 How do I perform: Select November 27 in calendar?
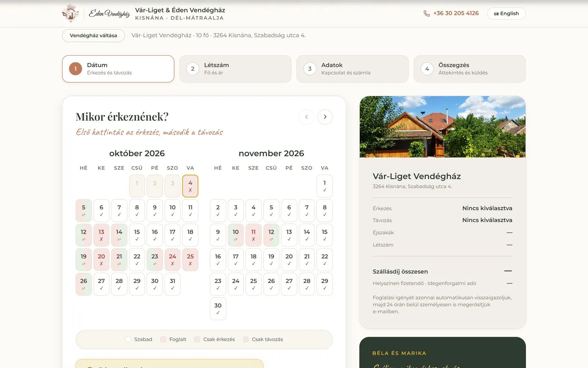(x=289, y=284)
